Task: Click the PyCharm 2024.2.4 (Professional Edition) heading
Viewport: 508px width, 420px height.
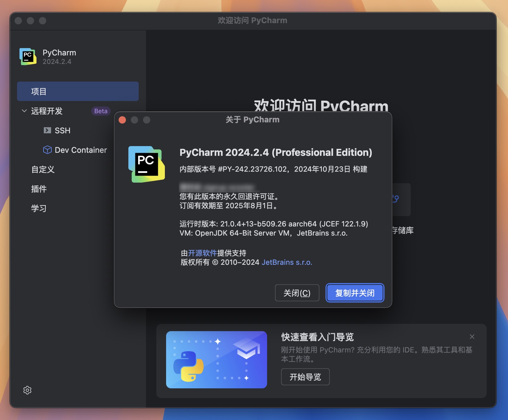Action: pyautogui.click(x=276, y=152)
